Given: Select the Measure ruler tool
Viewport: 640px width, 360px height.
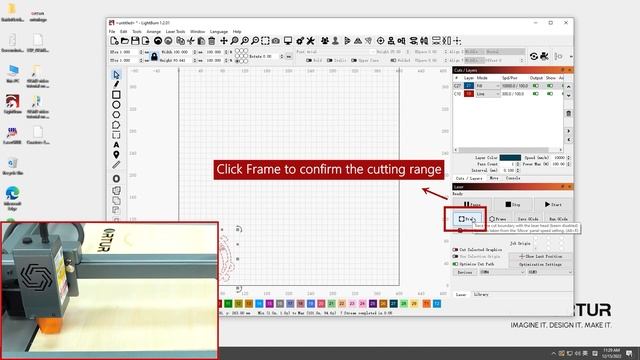Looking at the screenshot, I should click(116, 165).
